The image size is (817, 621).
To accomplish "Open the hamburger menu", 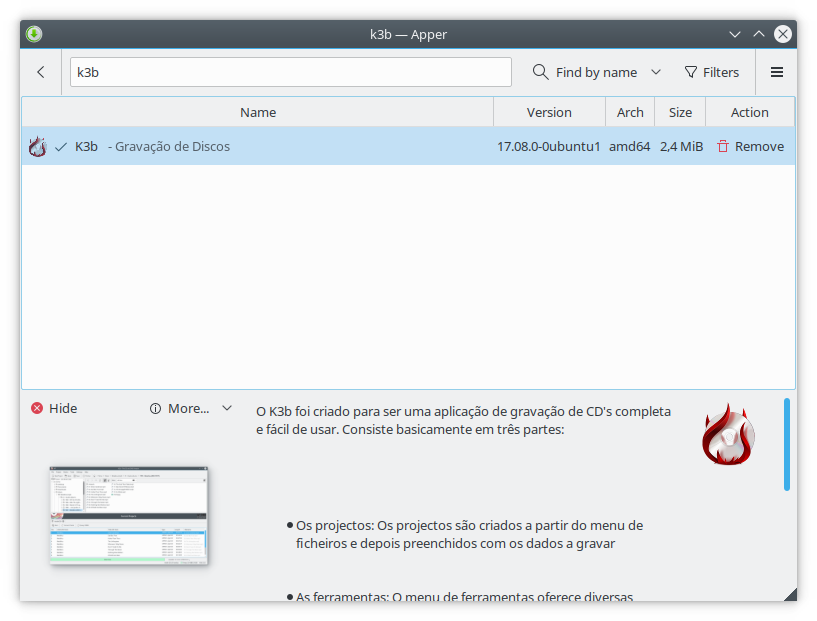I will [777, 72].
